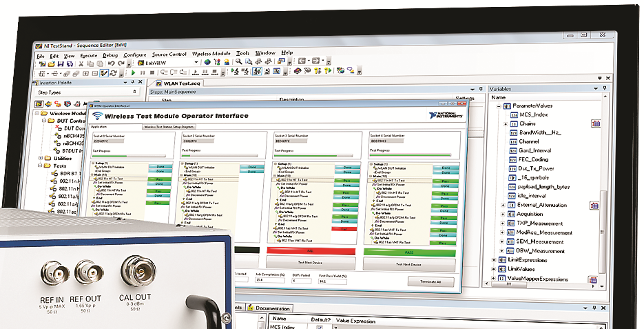Click the Pause execution icon
The image size is (644, 329).
point(142,72)
